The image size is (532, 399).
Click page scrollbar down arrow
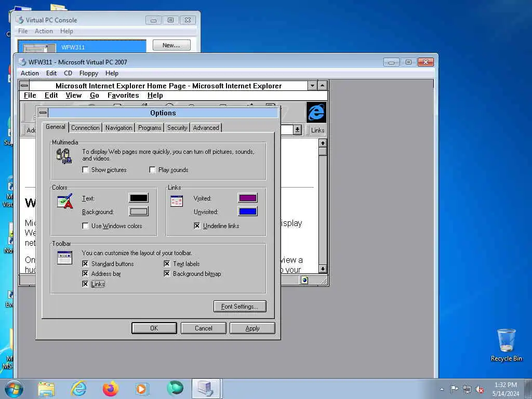(x=322, y=269)
